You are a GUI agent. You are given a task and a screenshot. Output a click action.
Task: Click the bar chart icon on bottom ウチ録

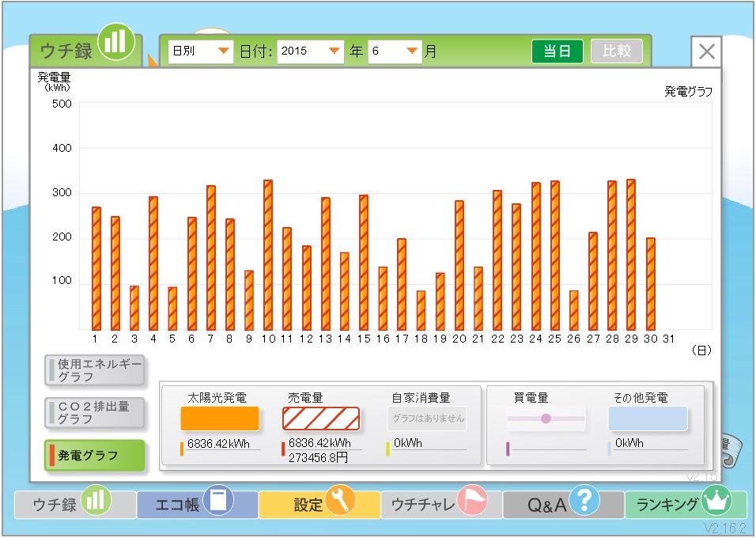point(96,500)
